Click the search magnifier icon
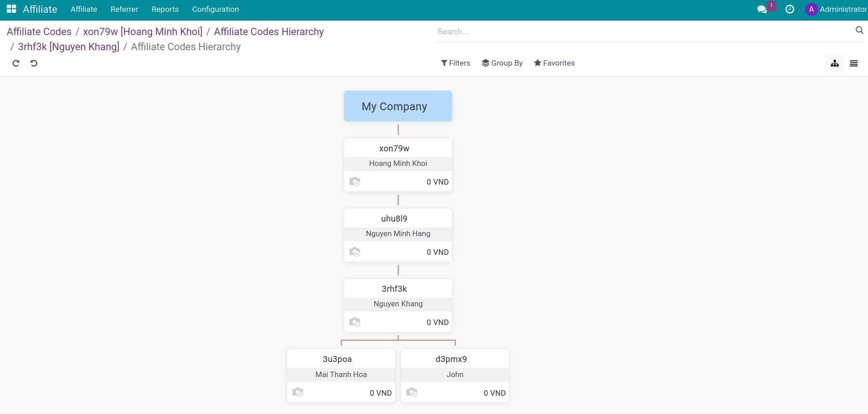 point(859,30)
